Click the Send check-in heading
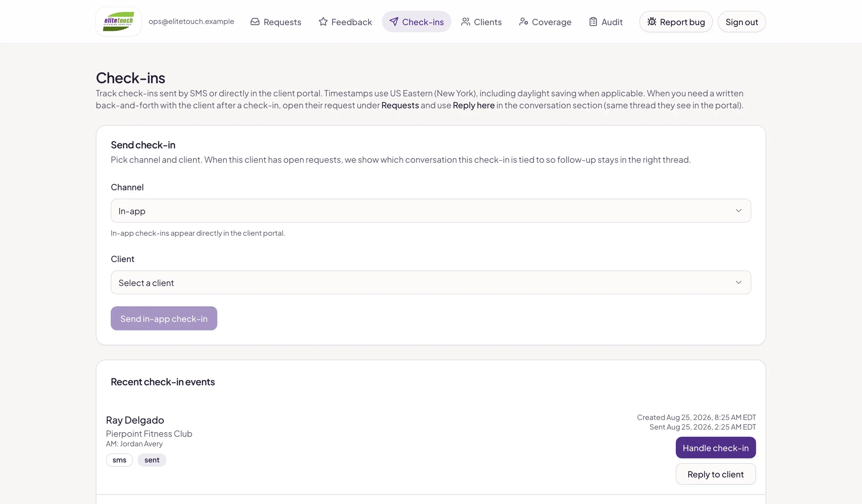Viewport: 862px width, 504px height. (x=143, y=145)
